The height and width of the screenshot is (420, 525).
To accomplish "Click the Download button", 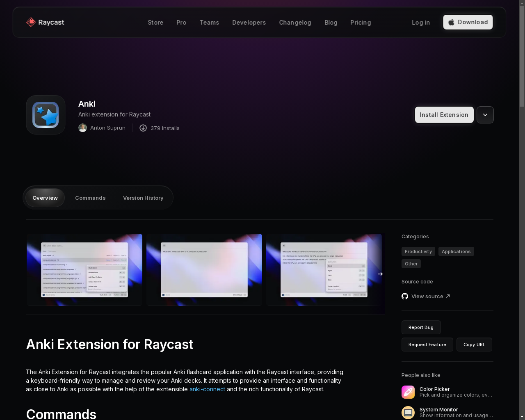I will [x=468, y=22].
